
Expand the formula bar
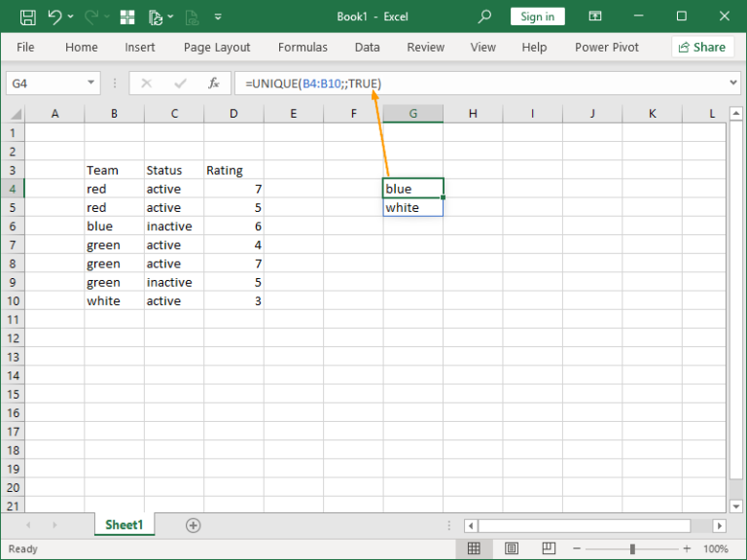(731, 84)
